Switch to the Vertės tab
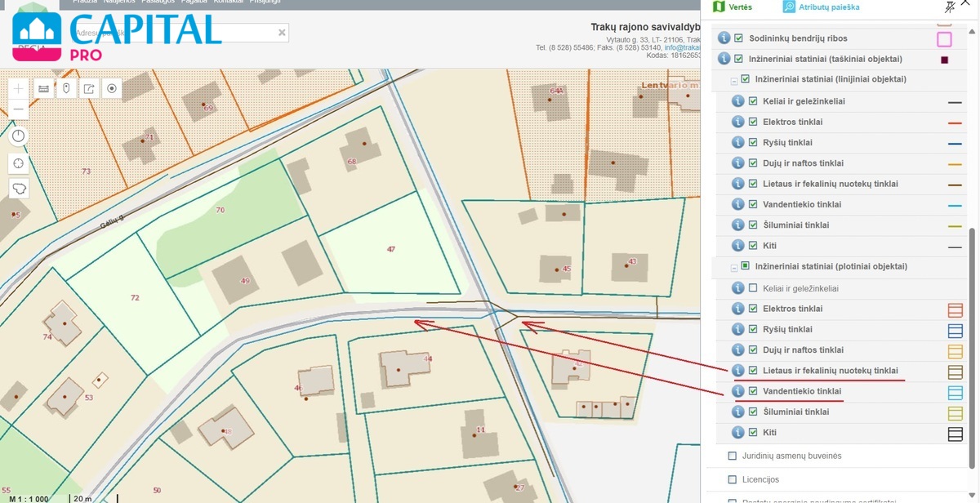 point(733,7)
